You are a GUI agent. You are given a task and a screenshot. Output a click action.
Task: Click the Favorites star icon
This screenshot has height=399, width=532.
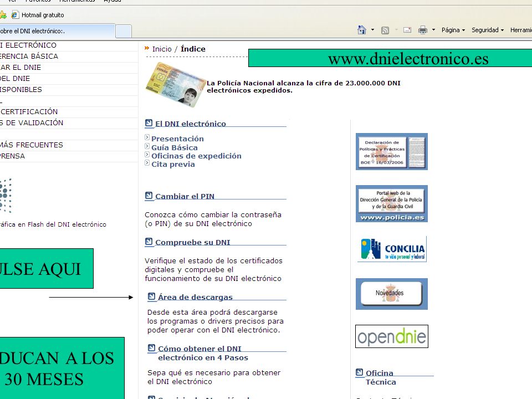[3, 15]
